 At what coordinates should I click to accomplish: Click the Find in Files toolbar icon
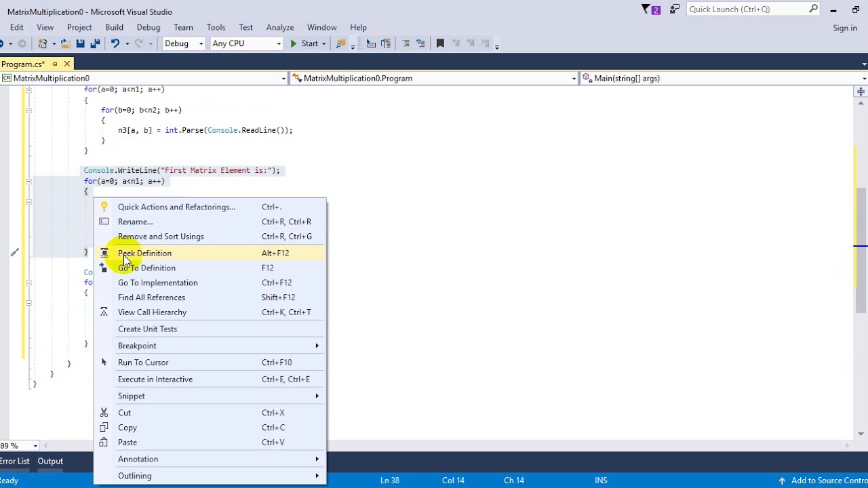341,43
